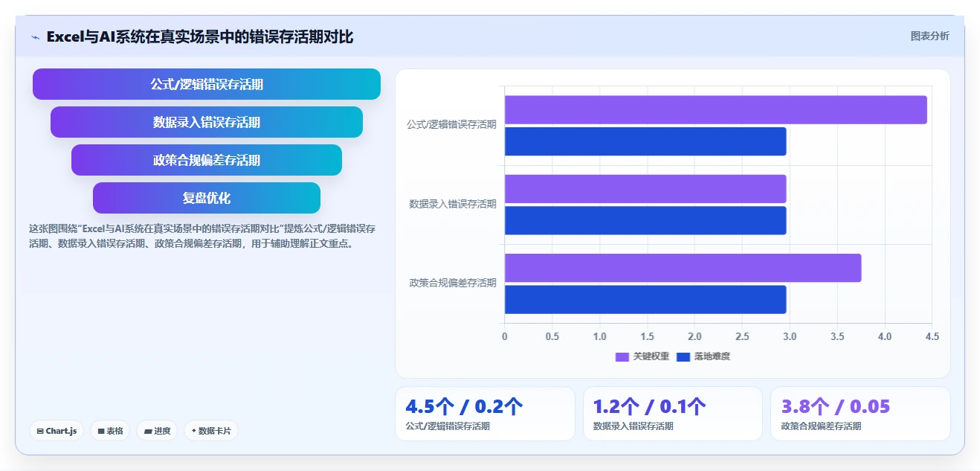The width and height of the screenshot is (980, 471).
Task: Click the blue bar for 公式/逻辑错误存活期
Action: point(645,141)
